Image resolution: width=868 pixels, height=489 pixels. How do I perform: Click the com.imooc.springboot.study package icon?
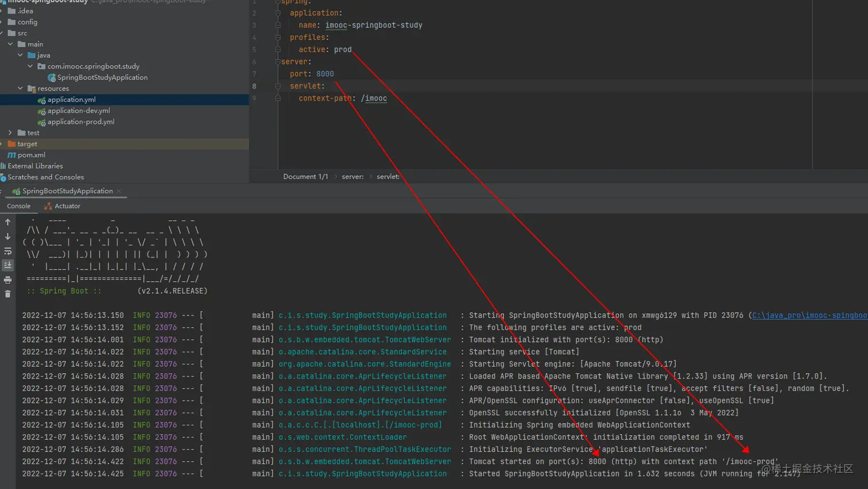41,67
